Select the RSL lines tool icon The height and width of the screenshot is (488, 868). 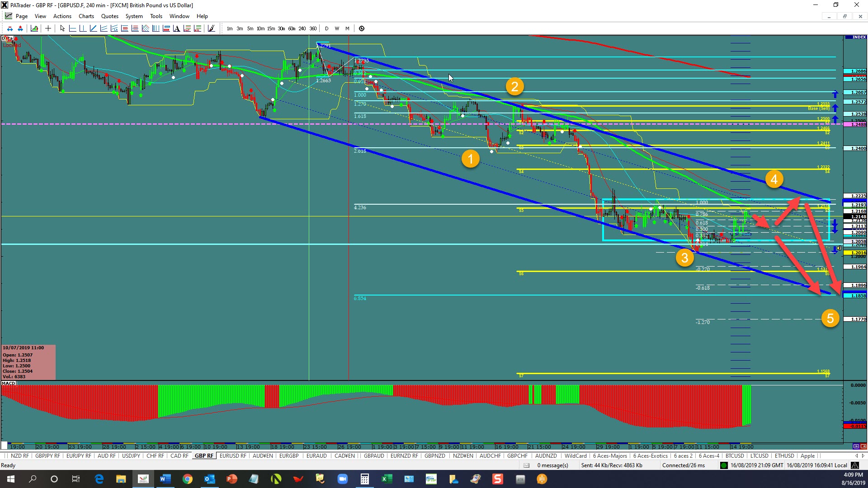197,28
